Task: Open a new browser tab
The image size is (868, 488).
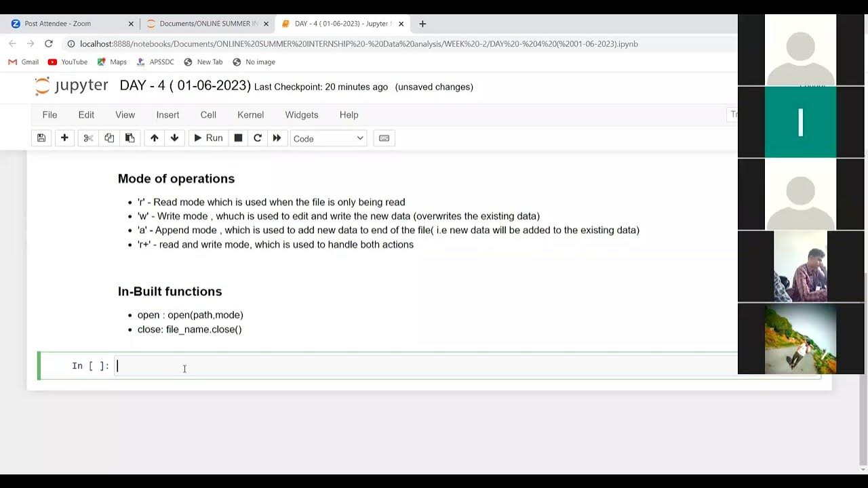Action: [x=422, y=24]
